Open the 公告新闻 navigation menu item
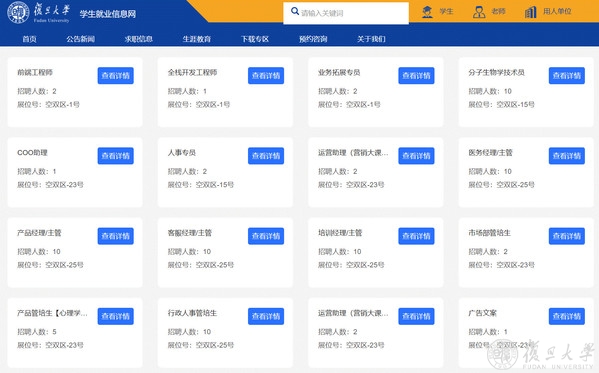This screenshot has width=599, height=373. coord(80,39)
